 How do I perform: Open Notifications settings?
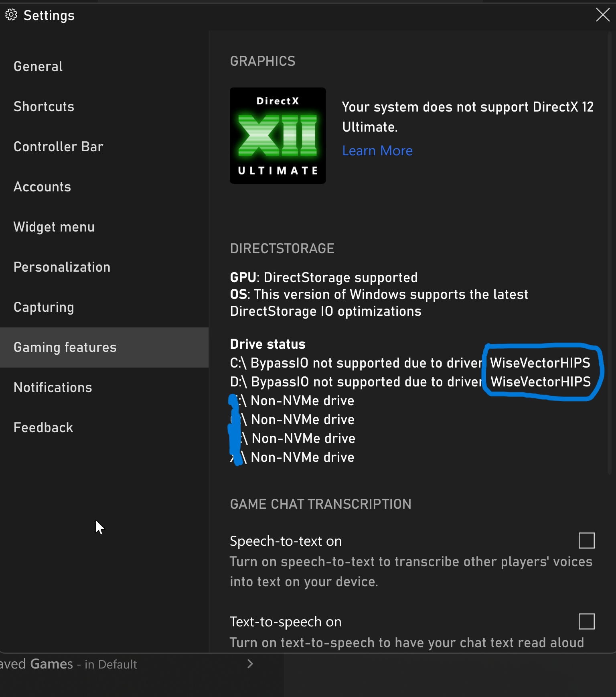tap(53, 388)
